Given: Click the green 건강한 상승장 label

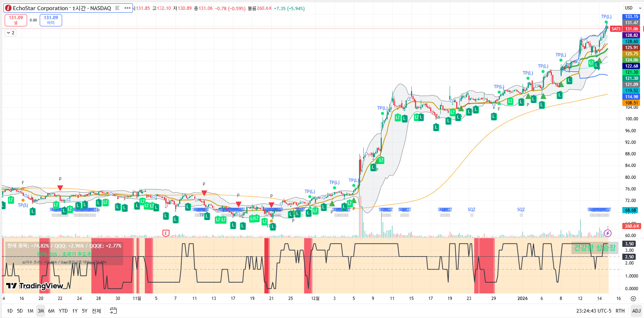Looking at the screenshot, I should [595, 248].
